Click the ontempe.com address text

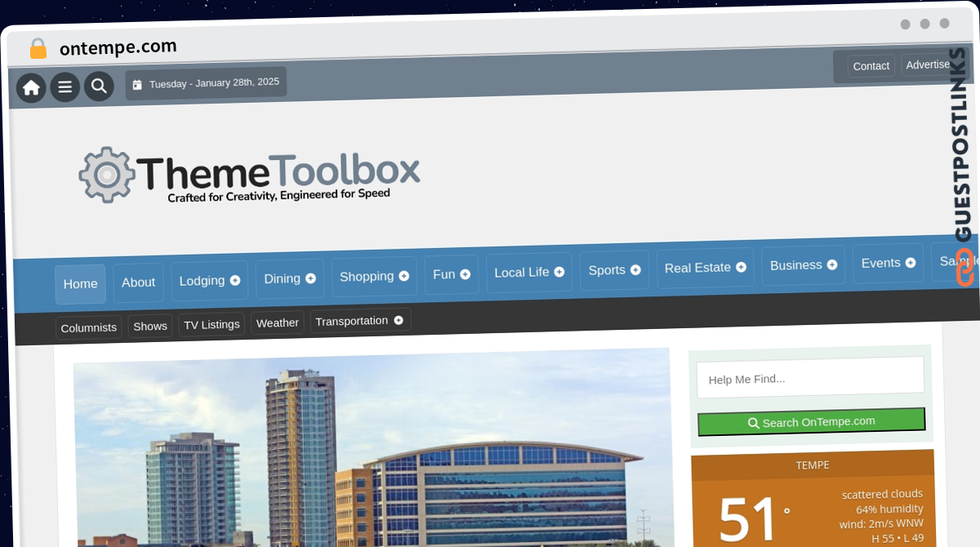coord(118,47)
